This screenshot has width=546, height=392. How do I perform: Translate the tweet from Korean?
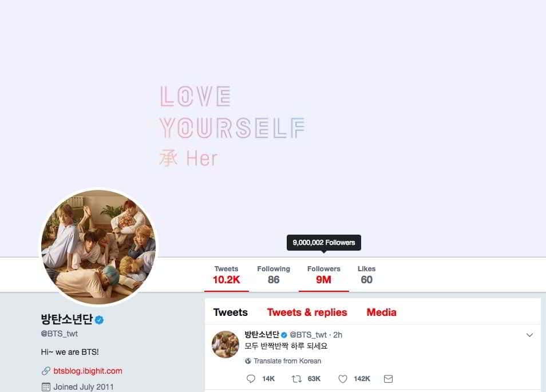tap(287, 361)
